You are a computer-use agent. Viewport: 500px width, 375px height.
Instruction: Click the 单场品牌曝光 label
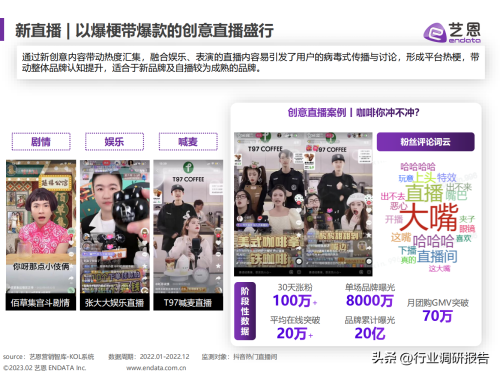(x=370, y=287)
